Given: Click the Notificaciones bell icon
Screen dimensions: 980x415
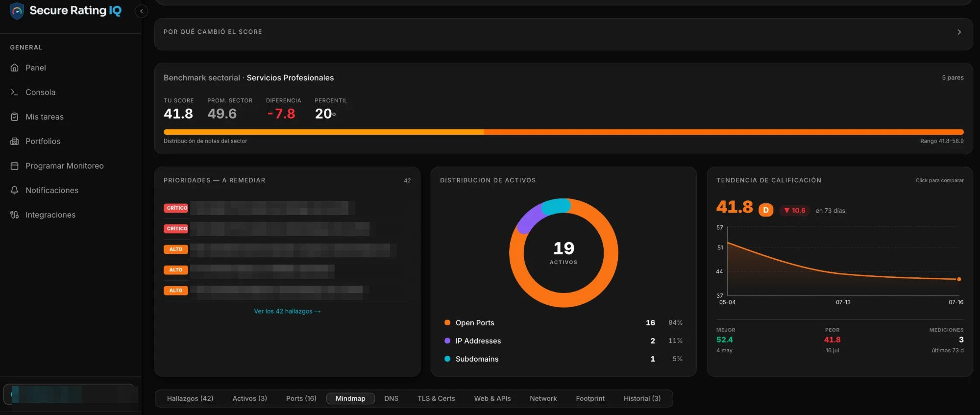Looking at the screenshot, I should click(x=15, y=190).
